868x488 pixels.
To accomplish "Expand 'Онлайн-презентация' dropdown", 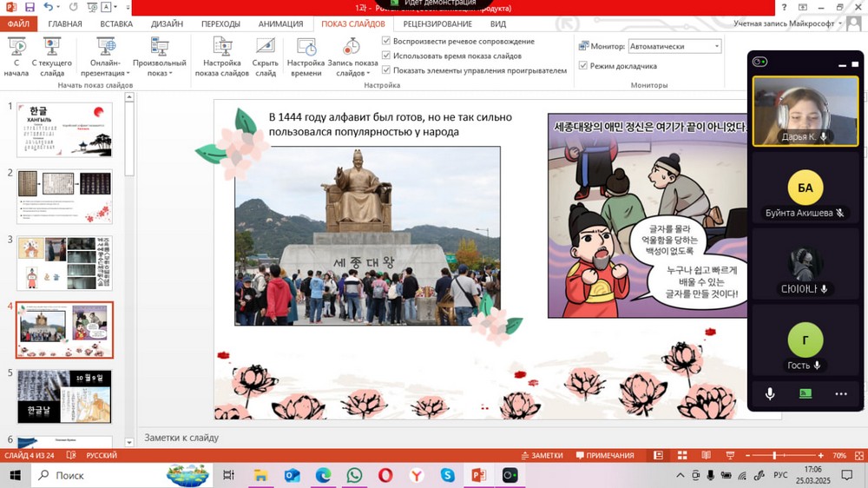I will click(x=106, y=73).
